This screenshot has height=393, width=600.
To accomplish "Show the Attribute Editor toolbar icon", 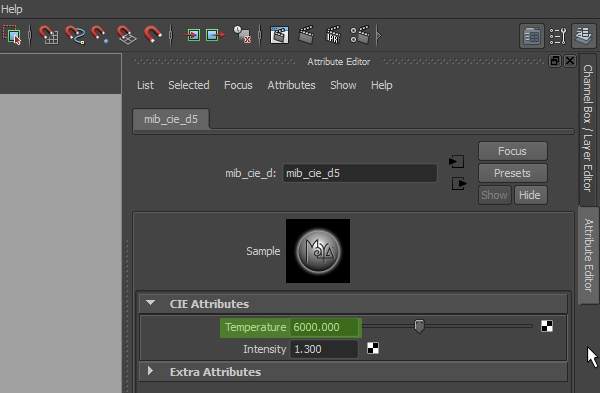I will [x=532, y=36].
